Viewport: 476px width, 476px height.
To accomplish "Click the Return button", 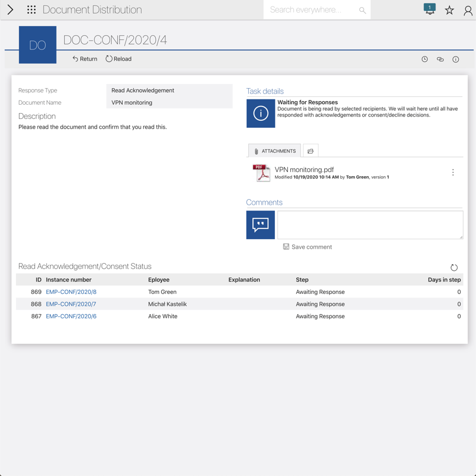I will [x=85, y=59].
